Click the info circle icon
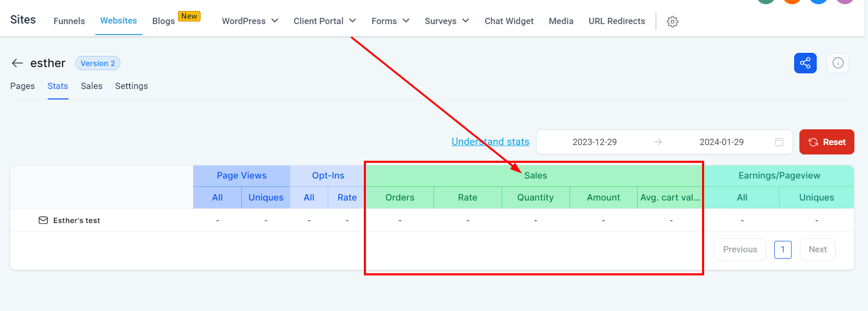The width and height of the screenshot is (868, 311). point(838,63)
